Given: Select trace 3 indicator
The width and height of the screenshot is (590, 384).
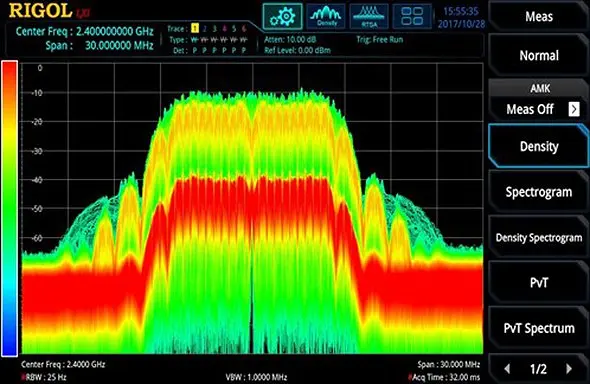Looking at the screenshot, I should (214, 29).
